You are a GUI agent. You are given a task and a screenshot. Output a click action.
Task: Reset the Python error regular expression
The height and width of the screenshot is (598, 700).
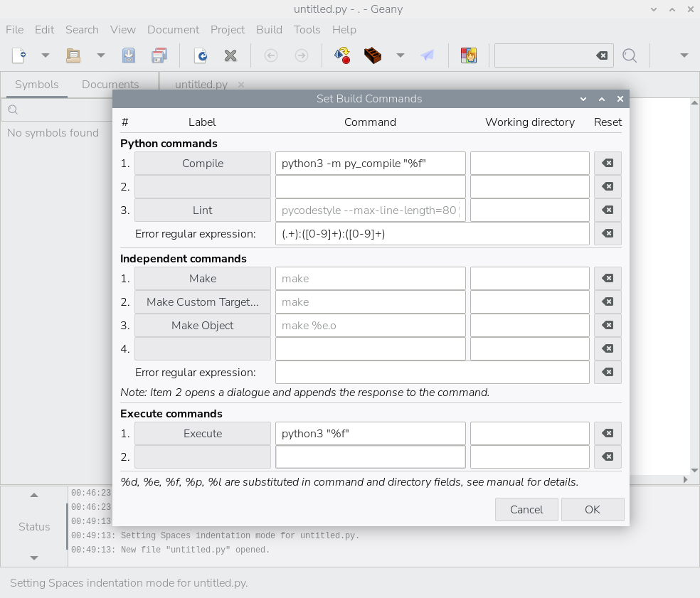click(608, 234)
